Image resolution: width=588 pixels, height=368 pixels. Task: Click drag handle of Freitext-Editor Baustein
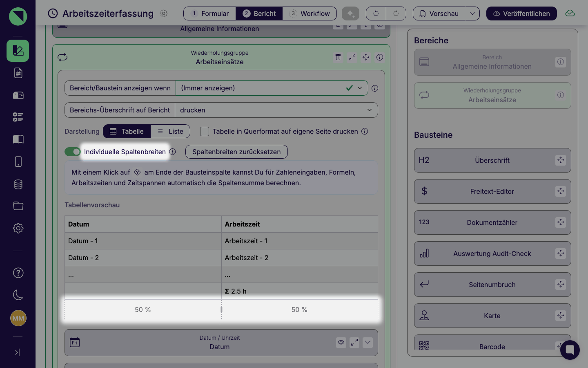[x=561, y=191]
